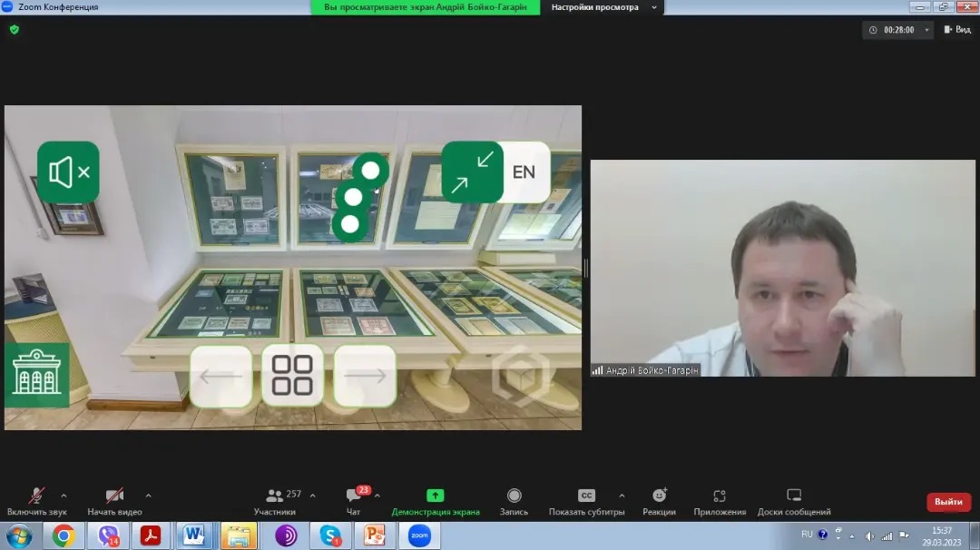Open the Вид view menu

pos(957,30)
